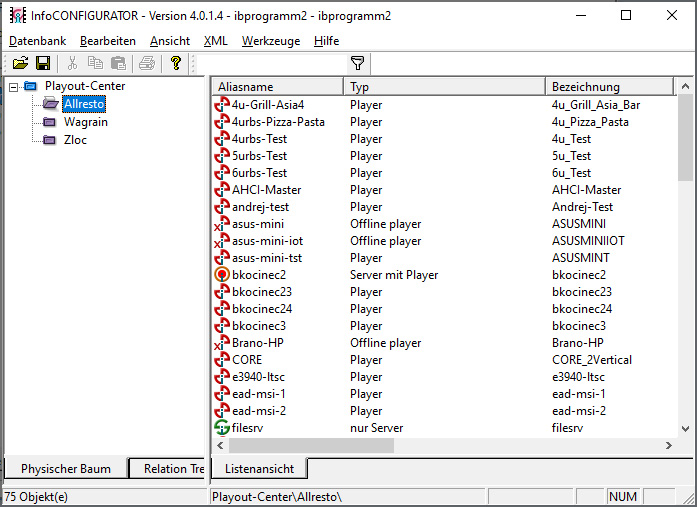Click the filter funnel icon
Image resolution: width=697 pixels, height=507 pixels.
pyautogui.click(x=358, y=63)
